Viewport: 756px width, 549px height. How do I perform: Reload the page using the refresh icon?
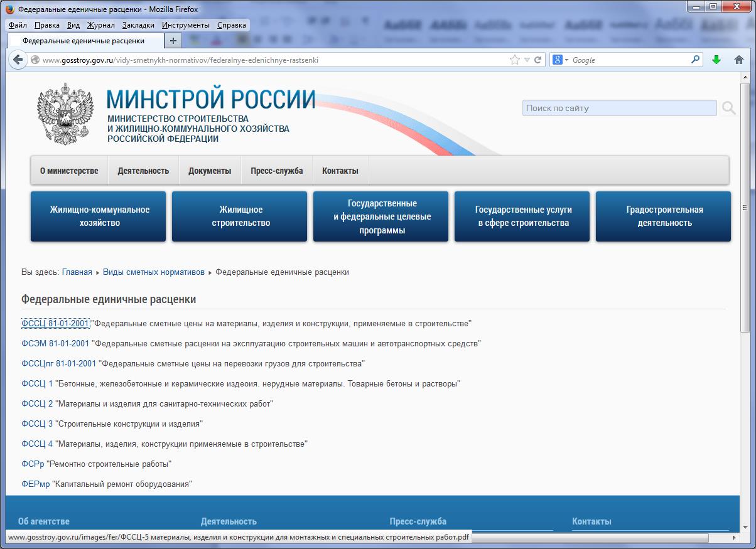point(537,60)
